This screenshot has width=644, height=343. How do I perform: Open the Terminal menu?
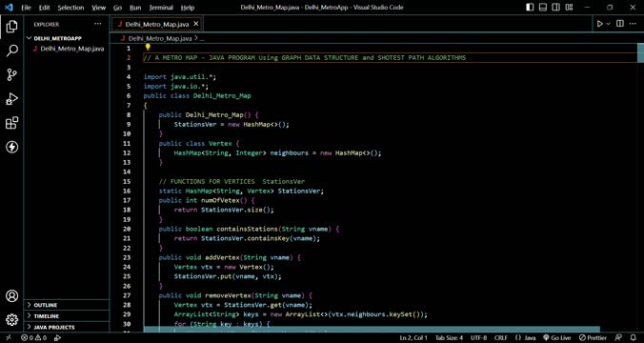[x=161, y=8]
